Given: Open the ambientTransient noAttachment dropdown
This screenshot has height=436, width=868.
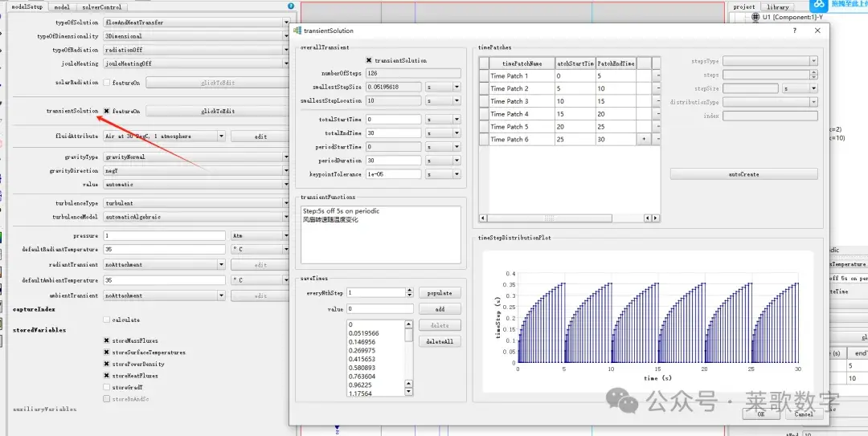Looking at the screenshot, I should click(165, 296).
